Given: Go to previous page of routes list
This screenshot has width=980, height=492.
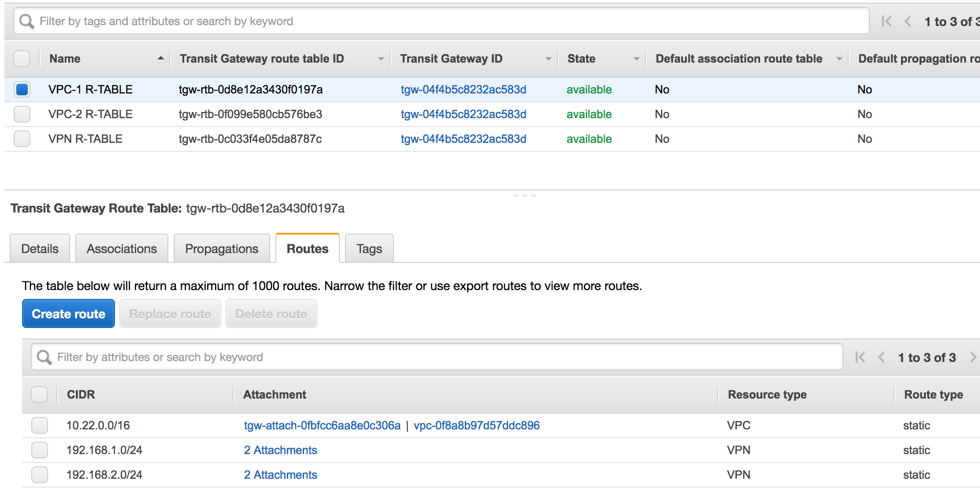Looking at the screenshot, I should click(881, 357).
